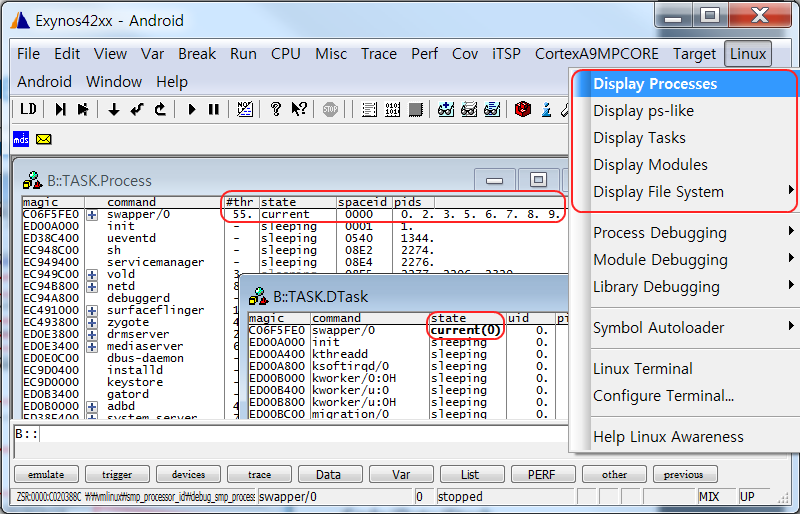Expand the swapper/0 process tree entry

92,215
